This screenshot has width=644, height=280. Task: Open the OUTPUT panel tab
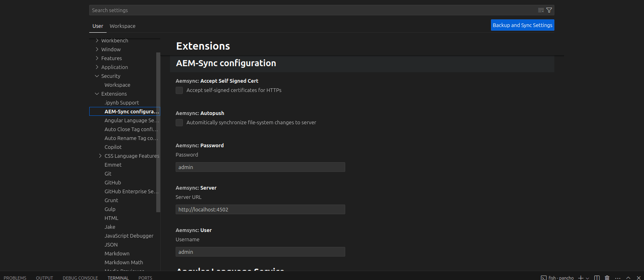point(44,278)
